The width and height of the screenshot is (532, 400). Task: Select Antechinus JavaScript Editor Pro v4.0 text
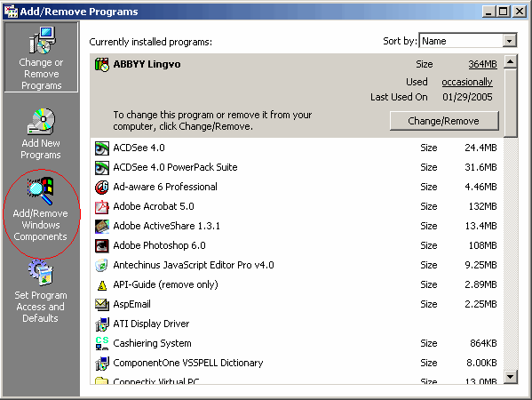[x=194, y=265]
